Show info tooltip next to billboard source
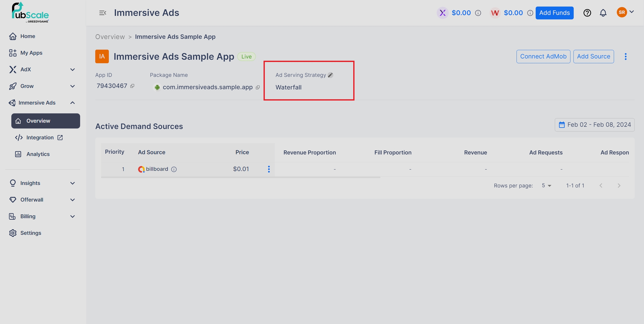Viewport: 644px width, 324px height. pos(174,169)
